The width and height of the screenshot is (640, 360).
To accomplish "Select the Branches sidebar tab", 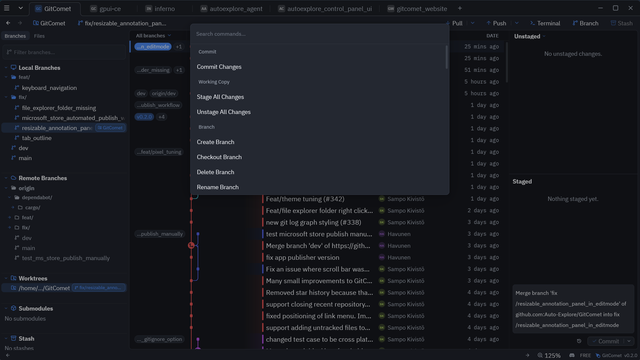I will [x=15, y=36].
